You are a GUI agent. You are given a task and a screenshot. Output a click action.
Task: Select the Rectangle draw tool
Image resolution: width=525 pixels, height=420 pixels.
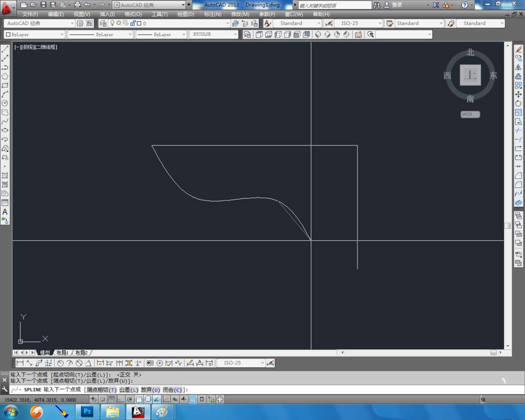(5, 86)
